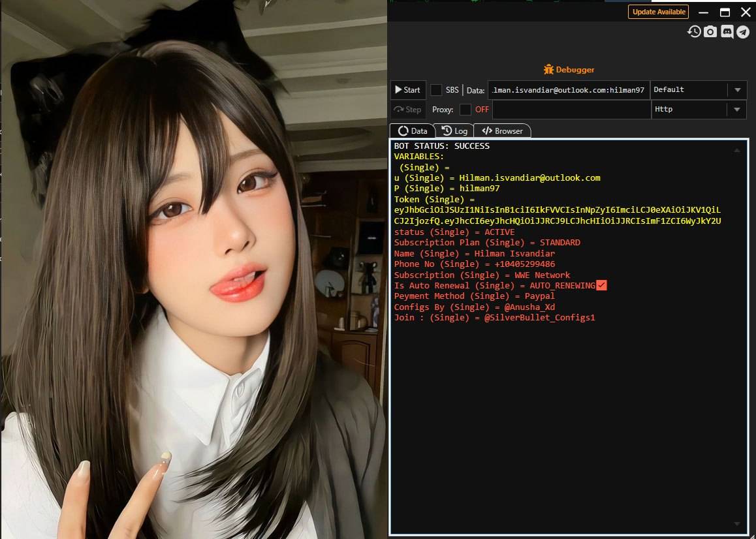Click the portrait photo on the left
Viewport: 756px width, 539px height.
point(193,269)
